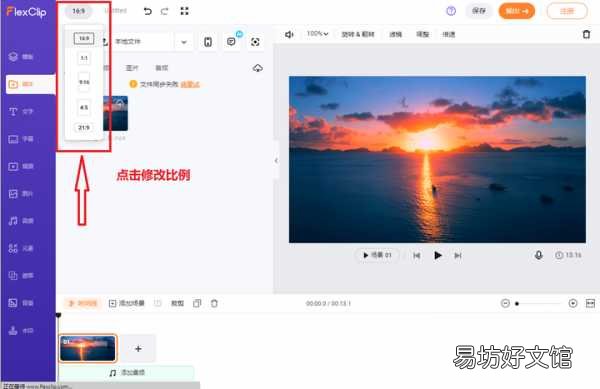Screen dimensions: 600x389
Task: Start screen recording via capture icon
Action: 255,42
